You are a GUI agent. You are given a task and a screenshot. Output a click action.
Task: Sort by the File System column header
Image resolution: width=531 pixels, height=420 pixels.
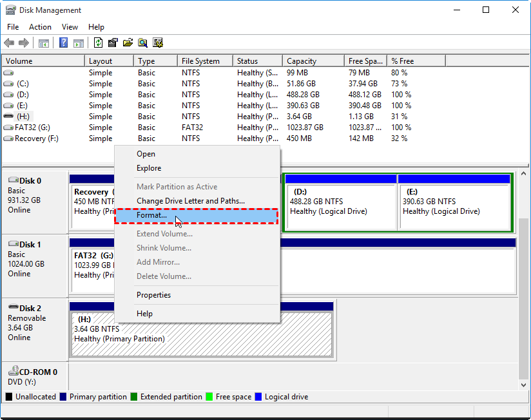[x=205, y=61]
